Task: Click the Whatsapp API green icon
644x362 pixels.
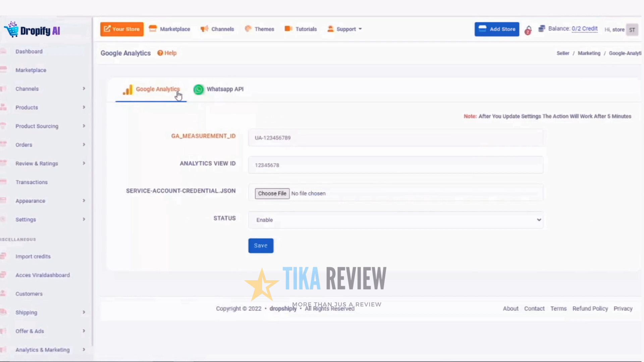Action: (x=198, y=89)
